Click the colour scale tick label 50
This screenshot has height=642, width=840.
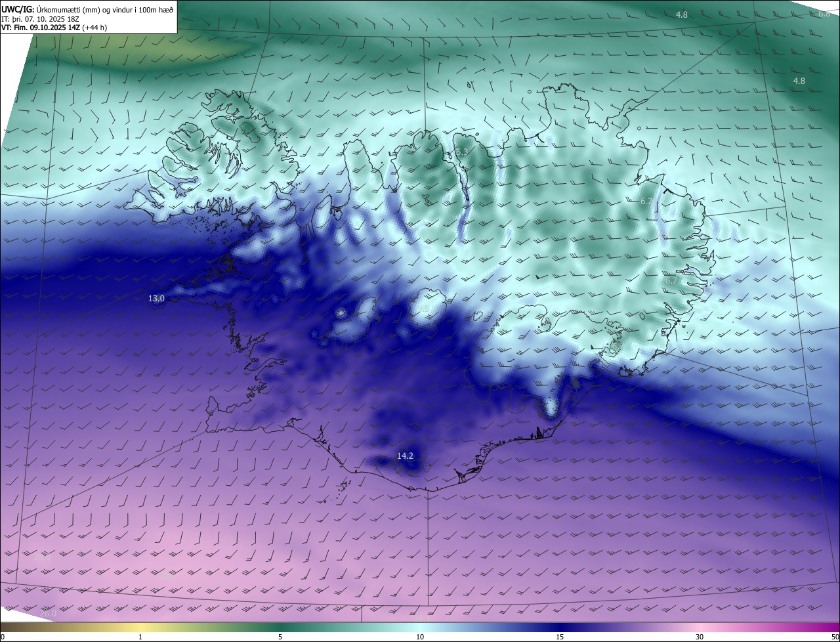click(835, 637)
